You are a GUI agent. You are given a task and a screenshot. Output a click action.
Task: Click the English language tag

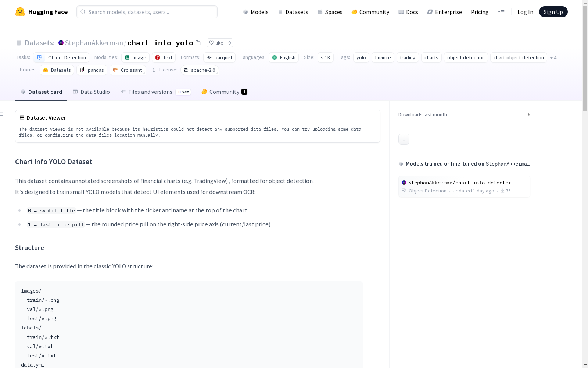point(284,57)
